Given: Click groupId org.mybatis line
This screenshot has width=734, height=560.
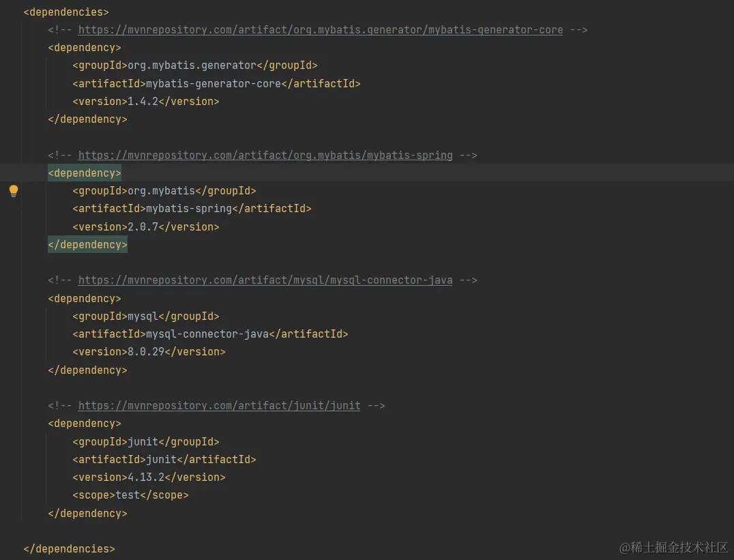Looking at the screenshot, I should pos(164,191).
